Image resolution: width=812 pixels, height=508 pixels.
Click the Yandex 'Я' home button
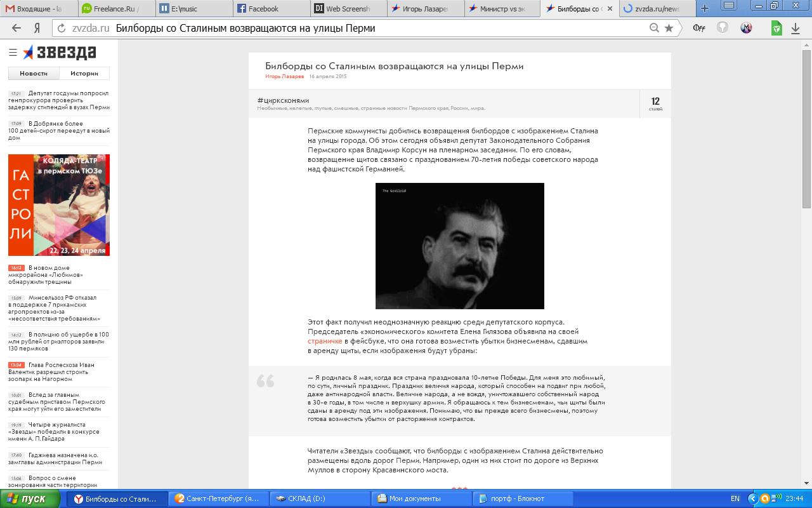pyautogui.click(x=37, y=28)
